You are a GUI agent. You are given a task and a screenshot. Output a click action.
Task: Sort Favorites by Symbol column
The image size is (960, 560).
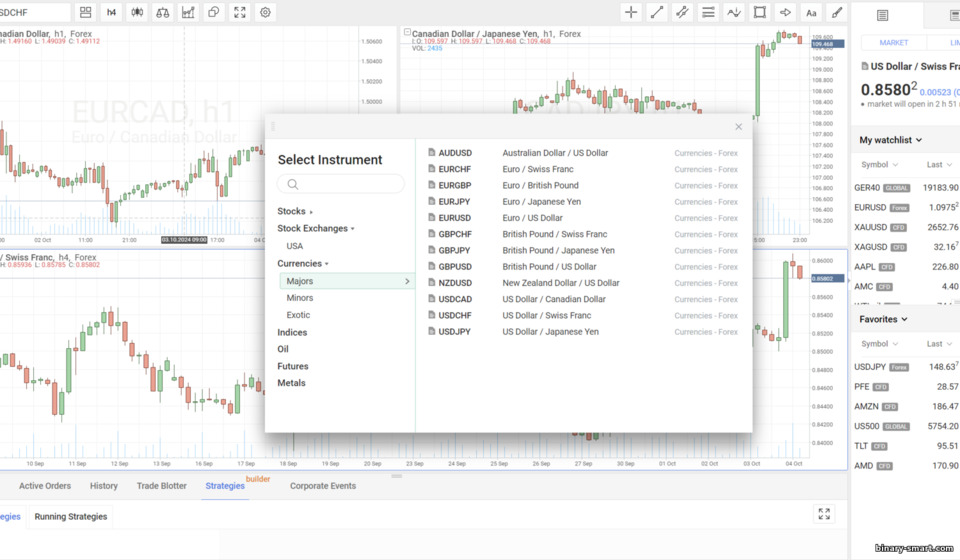point(879,344)
